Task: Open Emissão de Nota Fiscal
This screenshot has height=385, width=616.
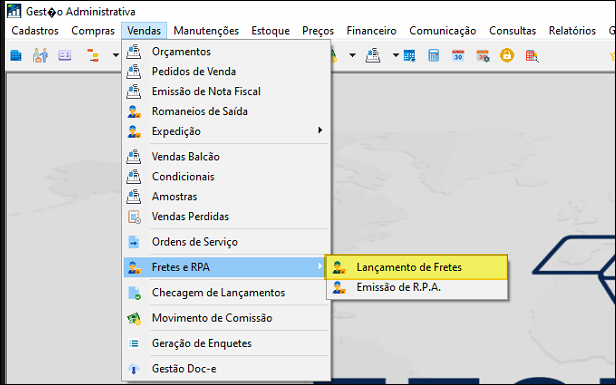Action: click(226, 92)
